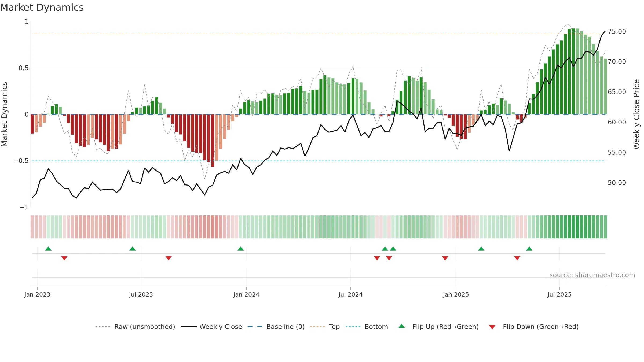The width and height of the screenshot is (644, 362).
Task: Click the −0.5 left axis label
Action: click(21, 161)
